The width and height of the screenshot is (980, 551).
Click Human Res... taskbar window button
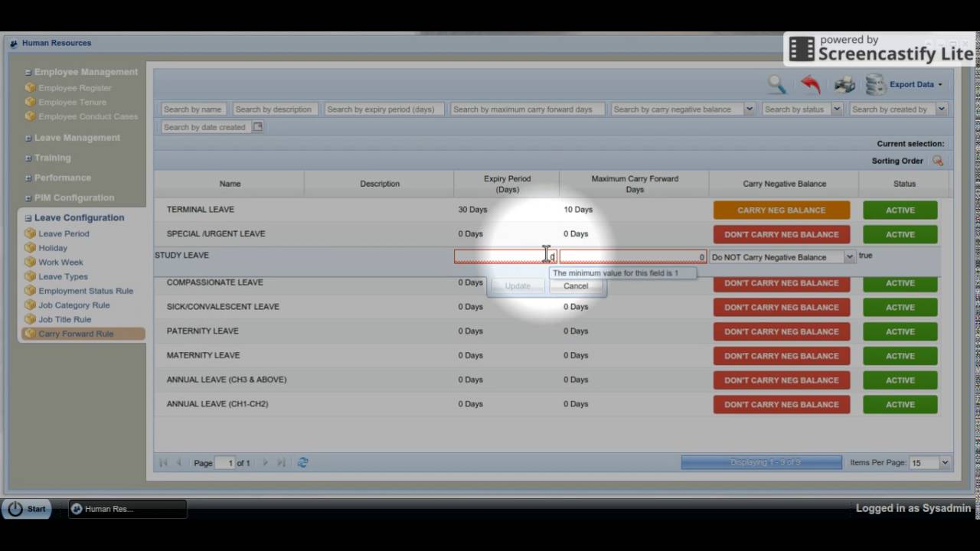pos(128,509)
